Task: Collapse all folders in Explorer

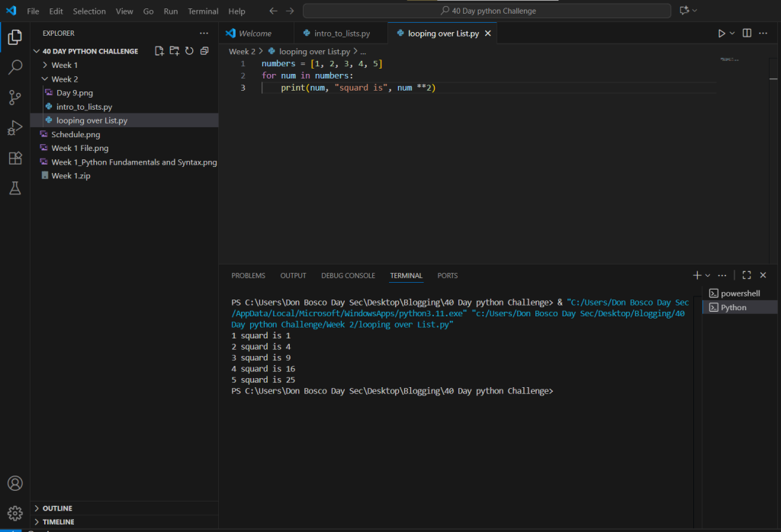Action: pyautogui.click(x=204, y=51)
